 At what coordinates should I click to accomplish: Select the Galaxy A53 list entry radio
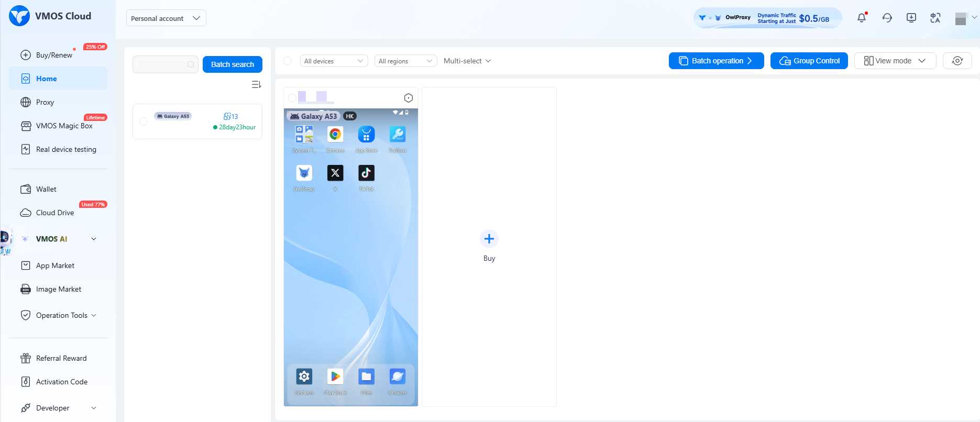[144, 121]
